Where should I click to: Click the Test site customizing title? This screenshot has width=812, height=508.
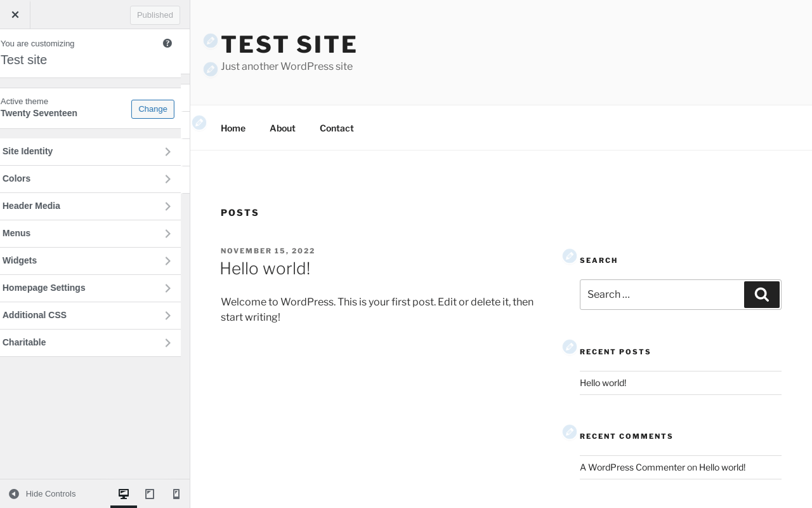(23, 60)
